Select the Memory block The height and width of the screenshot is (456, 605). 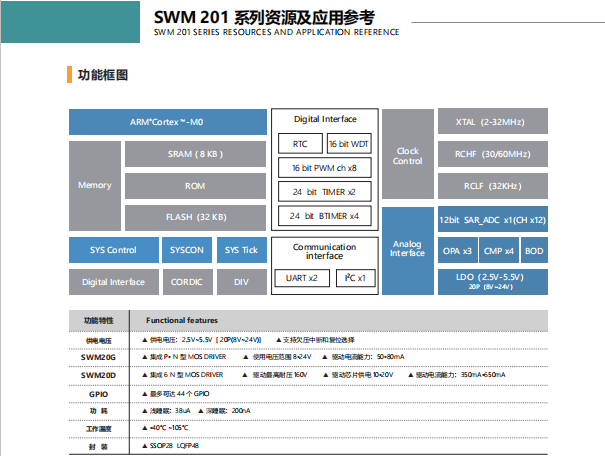tap(95, 186)
